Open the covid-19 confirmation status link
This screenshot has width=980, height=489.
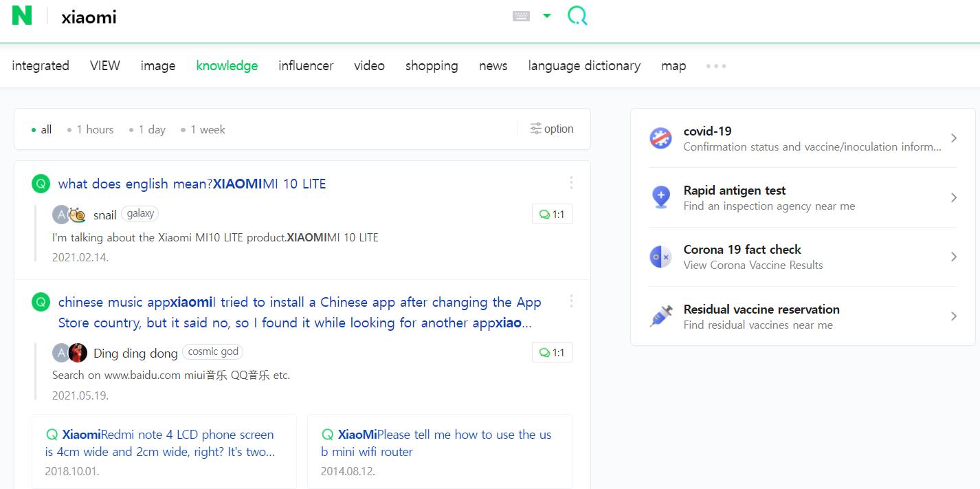click(812, 138)
